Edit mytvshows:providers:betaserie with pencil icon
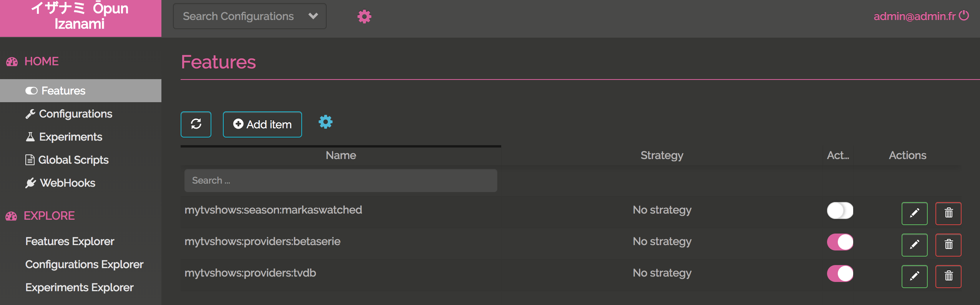Image resolution: width=980 pixels, height=305 pixels. [x=914, y=245]
